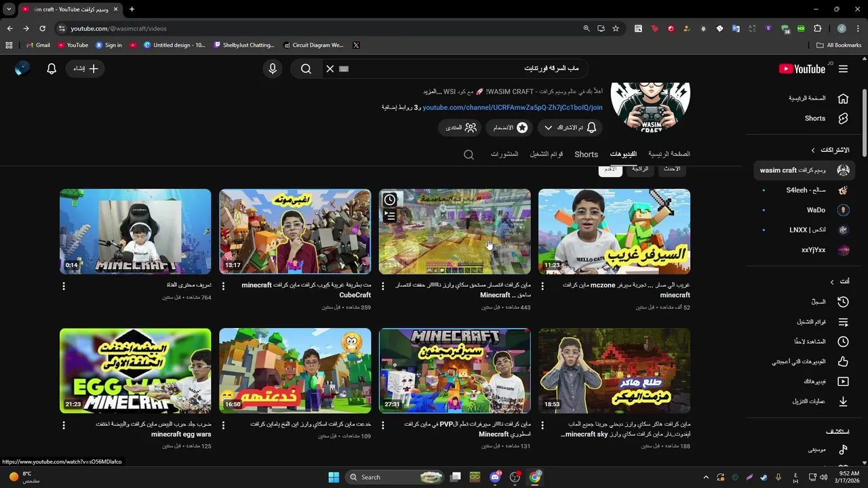
Task: Click the إنشاء create button
Action: tap(86, 68)
